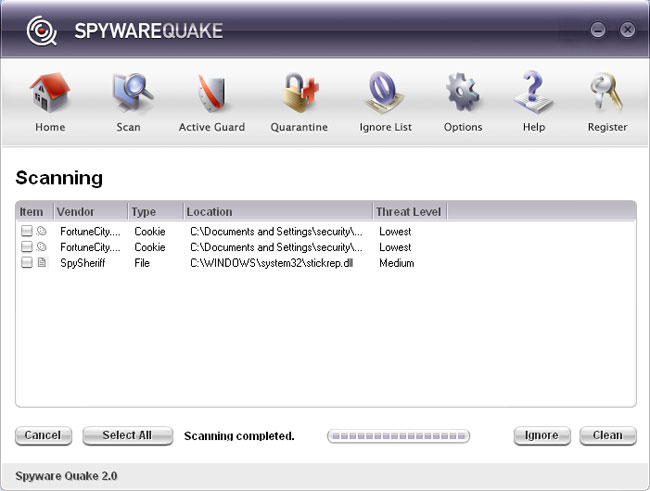Viewport: 650px width, 491px height.
Task: Click the cookie icon in second FortuneCity row
Action: [41, 246]
